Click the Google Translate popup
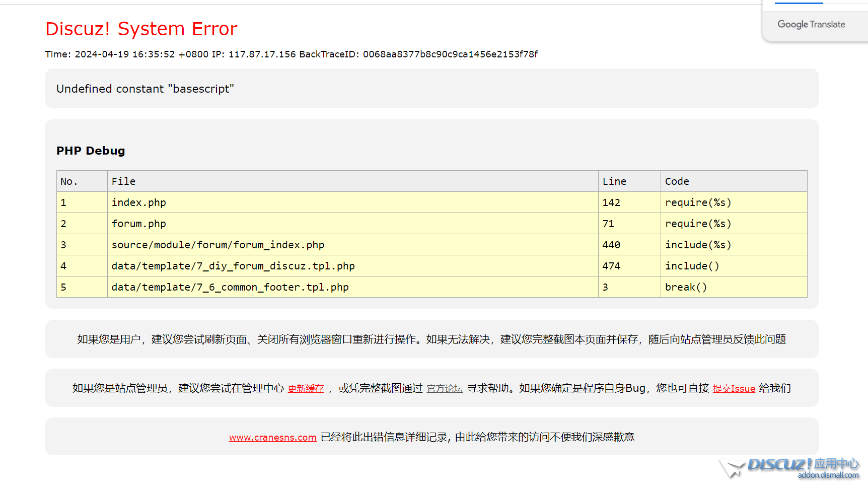This screenshot has height=488, width=868. [x=811, y=24]
